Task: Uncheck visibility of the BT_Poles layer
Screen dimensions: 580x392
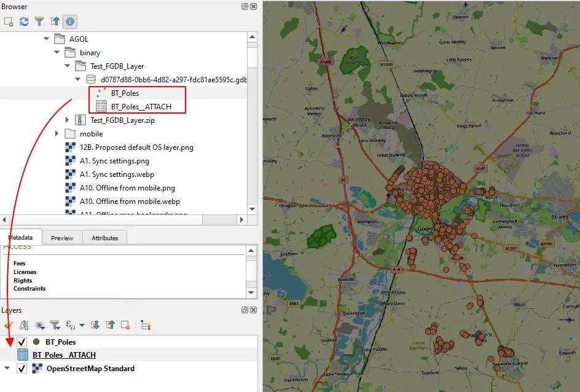Action: 23,342
